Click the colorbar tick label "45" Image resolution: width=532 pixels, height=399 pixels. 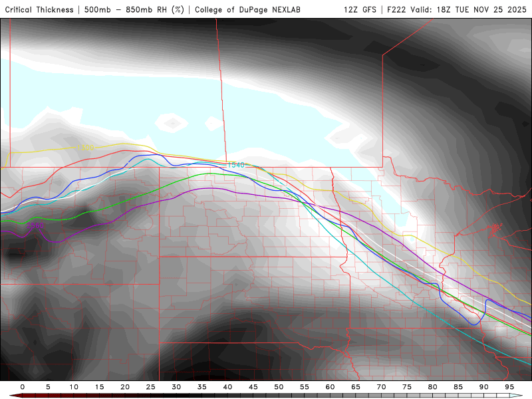point(253,387)
